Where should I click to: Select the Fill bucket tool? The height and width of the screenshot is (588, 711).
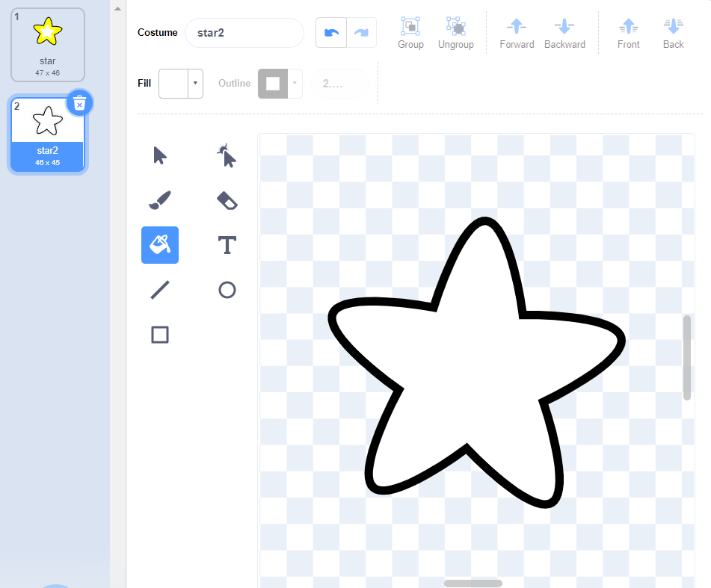click(x=160, y=245)
